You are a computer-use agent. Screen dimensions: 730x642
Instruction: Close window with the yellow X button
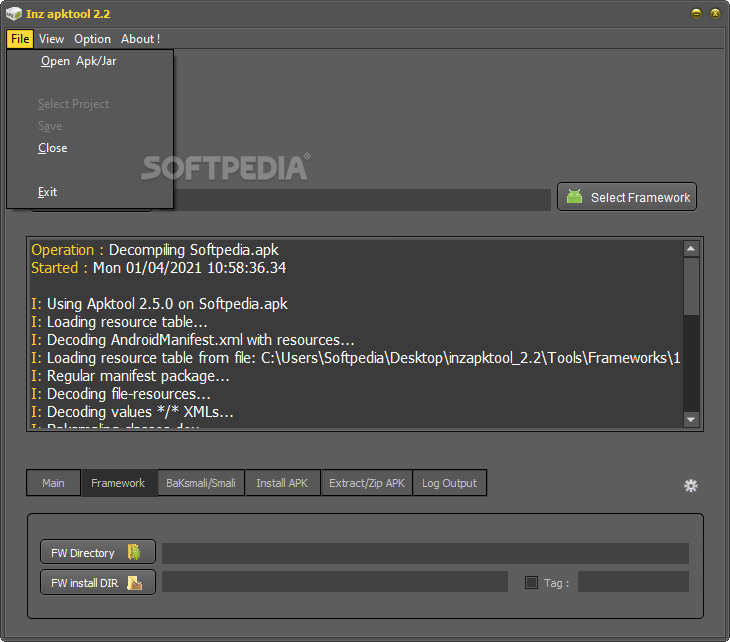[x=715, y=14]
